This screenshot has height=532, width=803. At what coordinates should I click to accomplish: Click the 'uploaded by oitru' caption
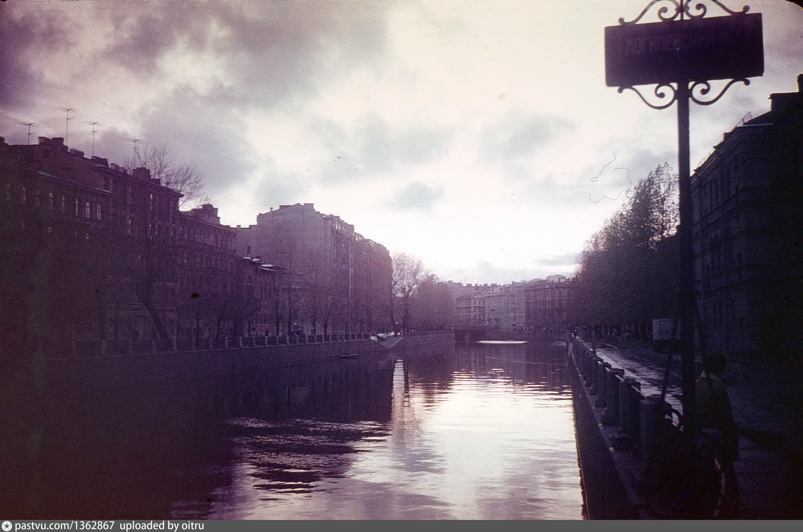point(162,526)
